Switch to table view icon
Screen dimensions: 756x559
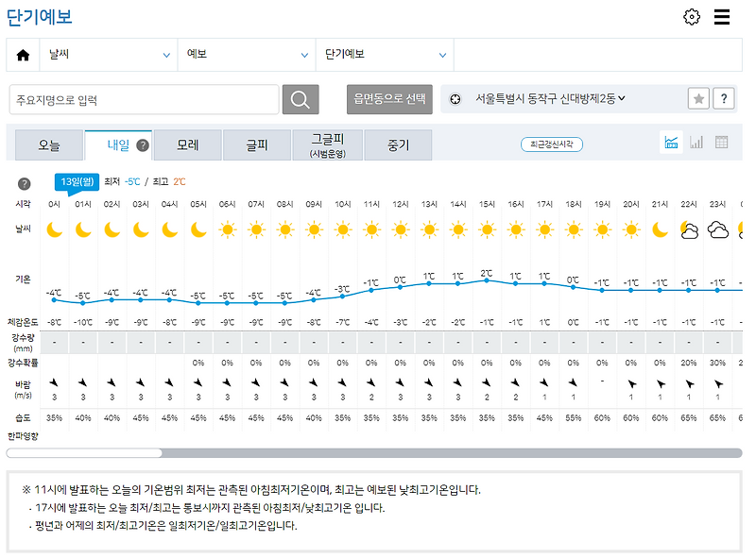pos(721,143)
